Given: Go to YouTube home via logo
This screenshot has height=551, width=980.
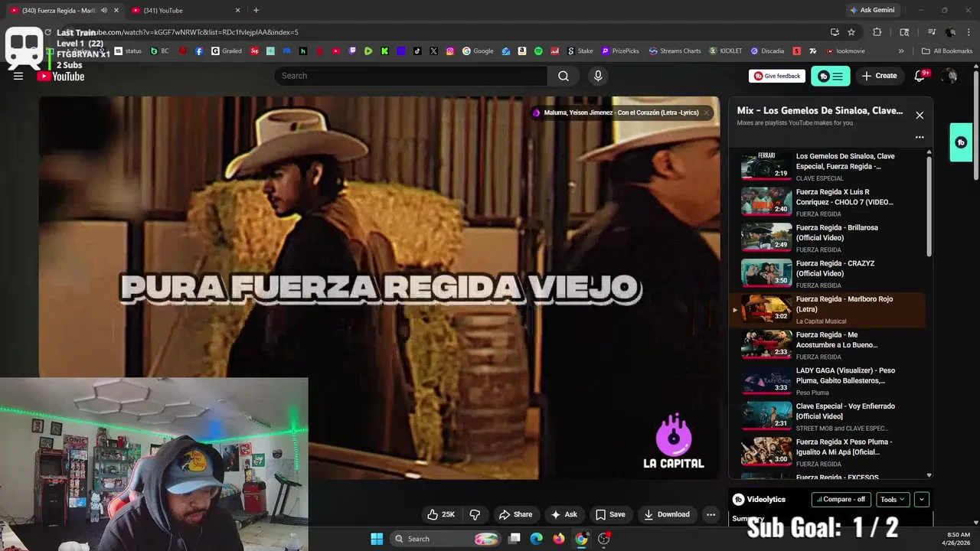Looking at the screenshot, I should pyautogui.click(x=60, y=76).
